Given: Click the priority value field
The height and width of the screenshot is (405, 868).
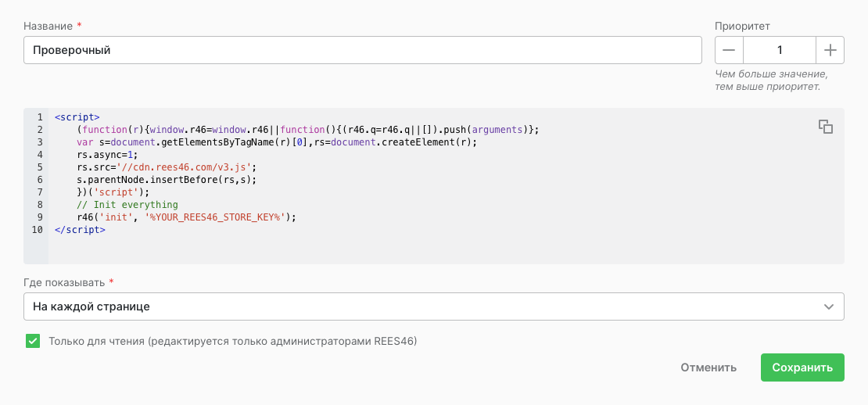Looking at the screenshot, I should point(780,50).
